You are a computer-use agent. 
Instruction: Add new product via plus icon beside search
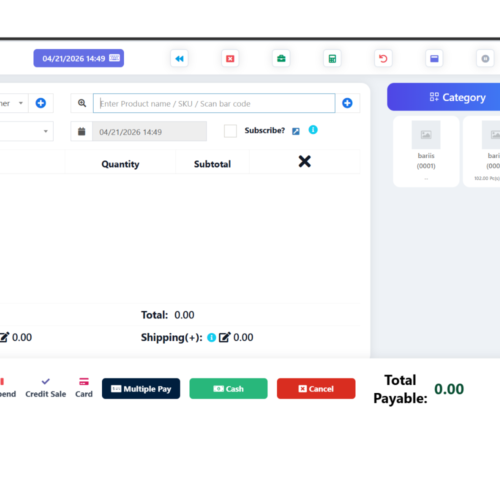347,103
